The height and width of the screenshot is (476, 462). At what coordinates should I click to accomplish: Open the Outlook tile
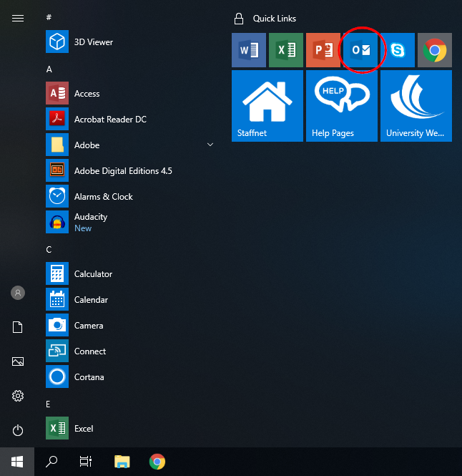pyautogui.click(x=360, y=50)
